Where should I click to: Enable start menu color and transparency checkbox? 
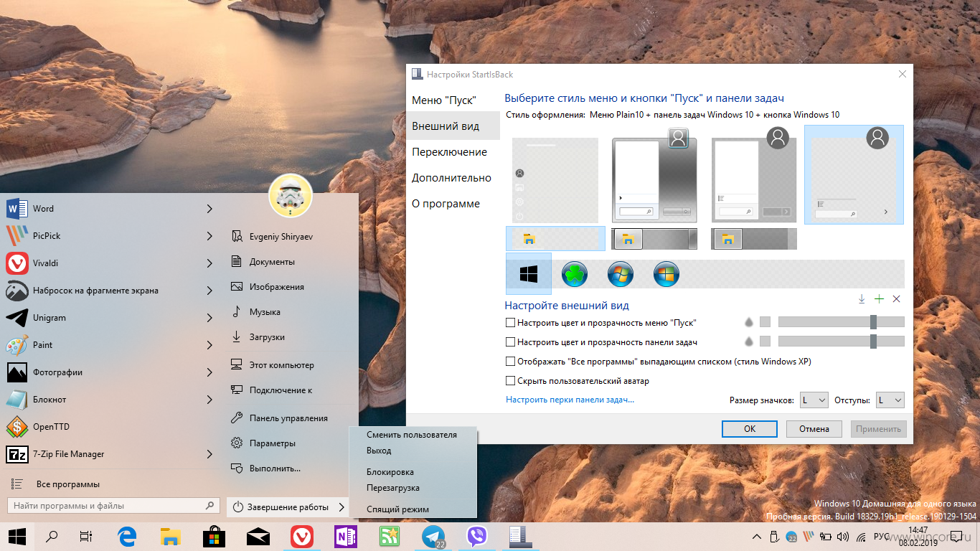511,323
